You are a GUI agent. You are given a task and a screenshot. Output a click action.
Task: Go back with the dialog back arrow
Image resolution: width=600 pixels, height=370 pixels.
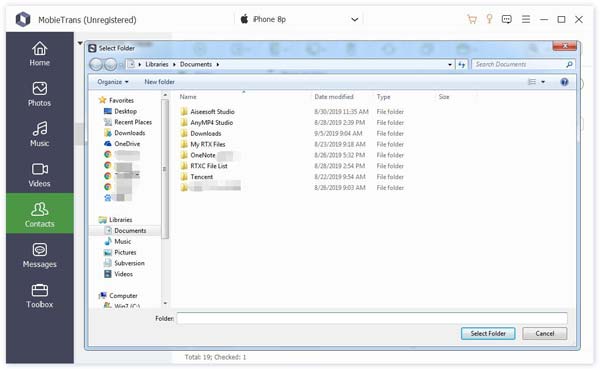(96, 64)
